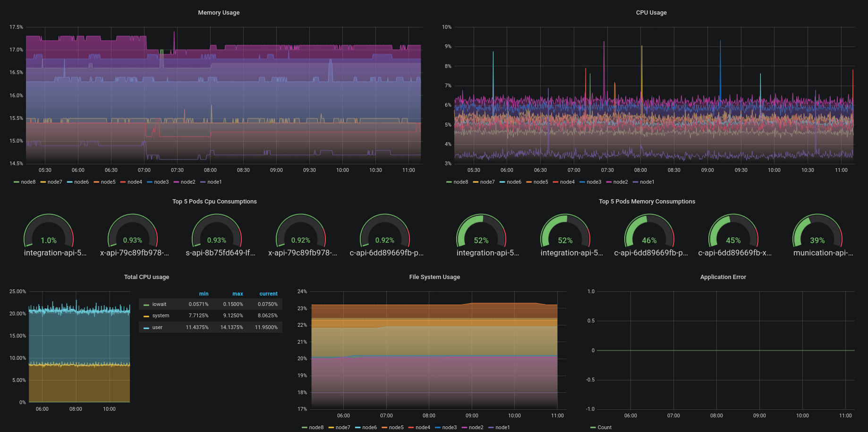Click the s-api-8b75fd649 CPU gauge
This screenshot has height=432, width=868.
point(217,235)
